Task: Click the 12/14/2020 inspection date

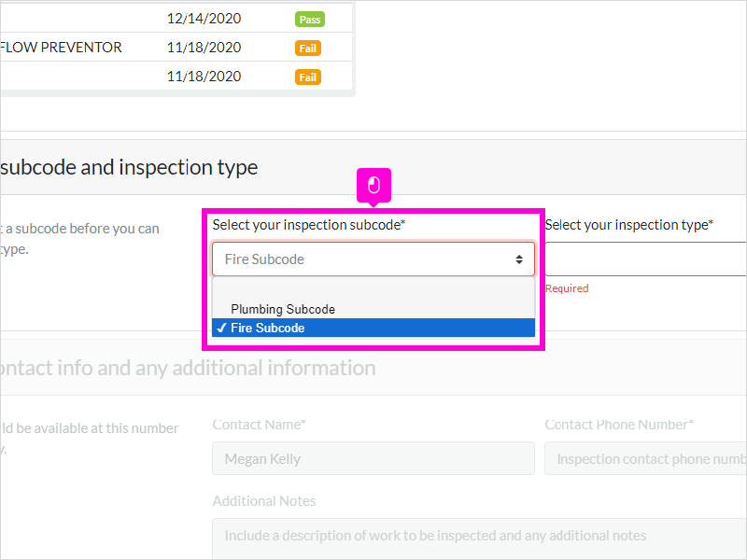Action: click(x=204, y=19)
